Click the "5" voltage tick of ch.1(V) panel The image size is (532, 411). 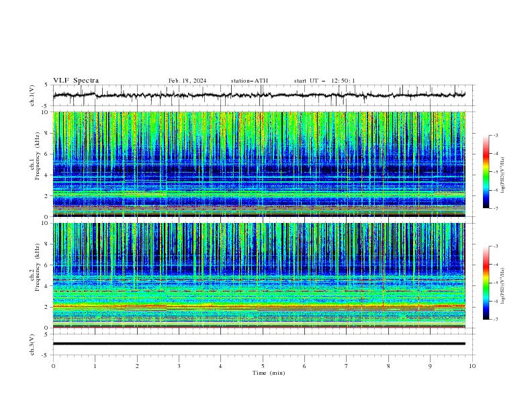[47, 85]
